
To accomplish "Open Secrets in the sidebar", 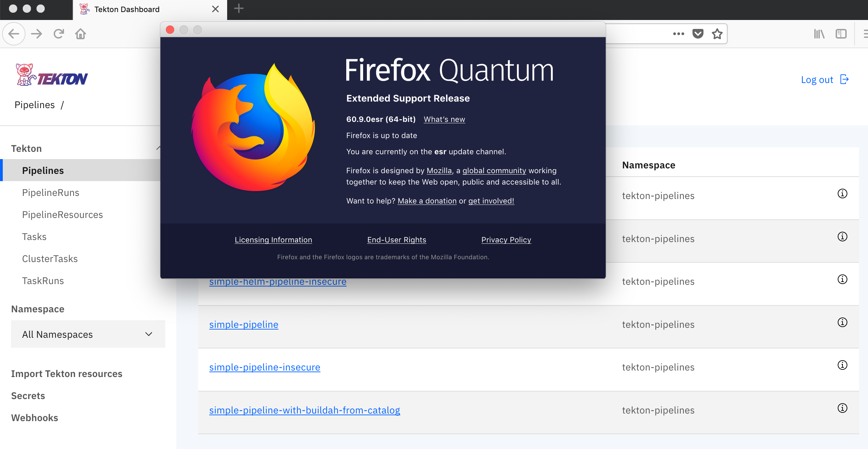I will 28,396.
